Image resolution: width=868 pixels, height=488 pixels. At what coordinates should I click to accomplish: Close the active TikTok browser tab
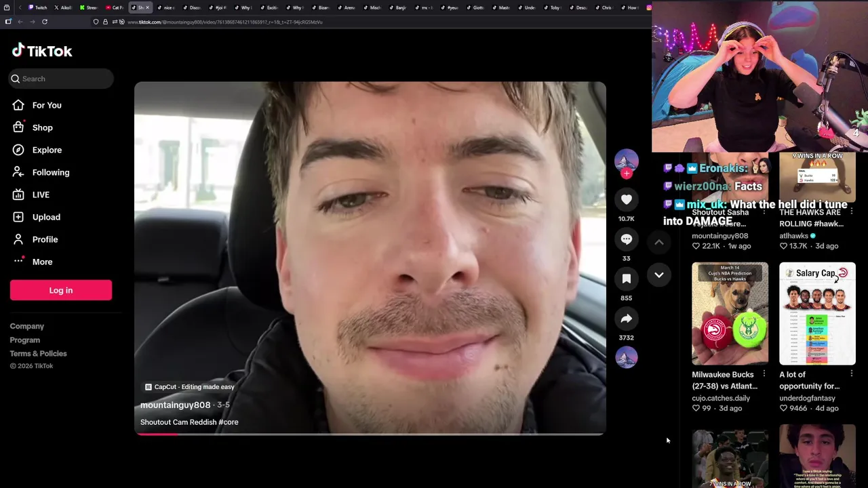point(147,7)
